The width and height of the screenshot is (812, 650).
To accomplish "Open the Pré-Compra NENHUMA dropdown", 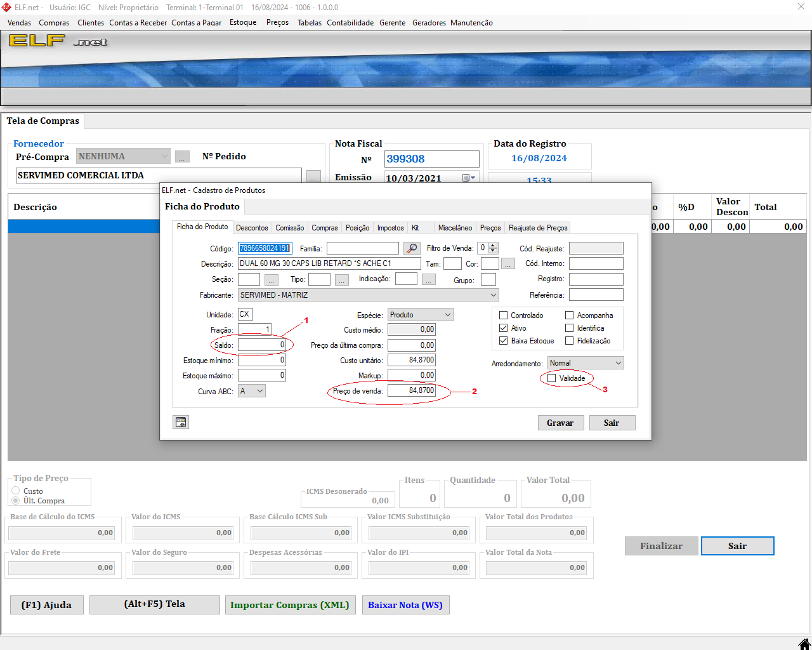I will [123, 156].
